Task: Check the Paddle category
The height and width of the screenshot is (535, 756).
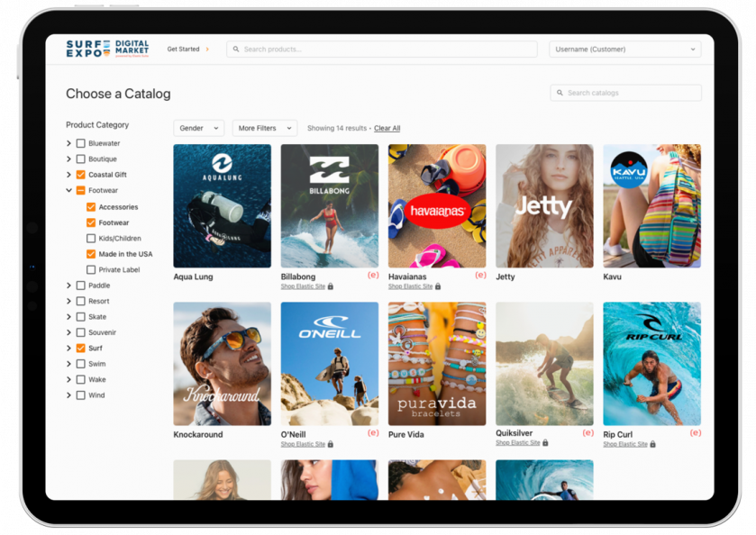Action: click(81, 286)
